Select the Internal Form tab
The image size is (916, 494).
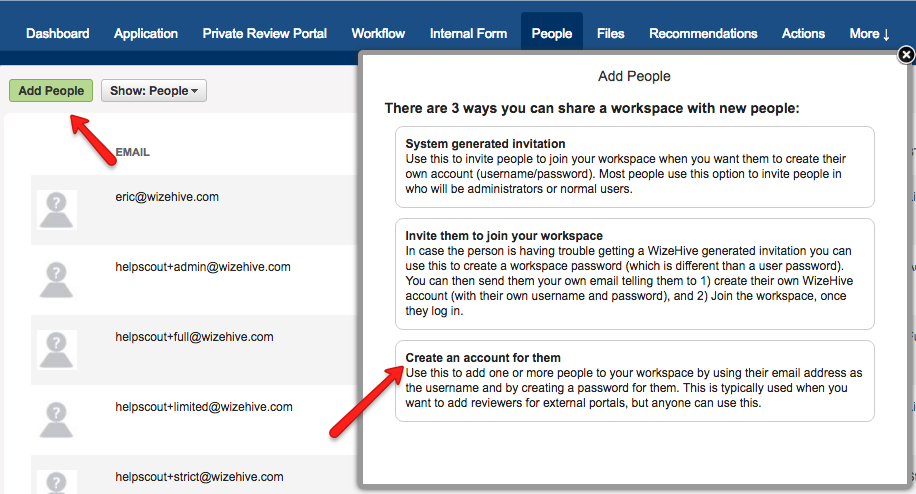pos(468,34)
